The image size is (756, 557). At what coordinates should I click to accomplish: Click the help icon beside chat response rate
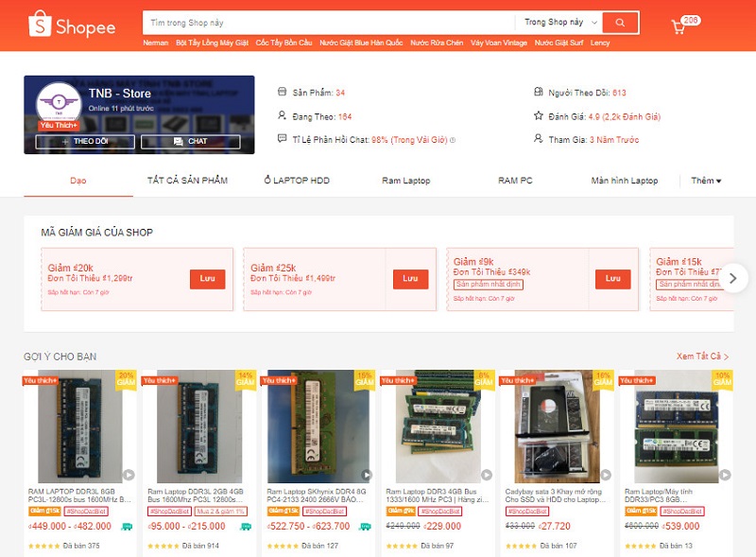(453, 140)
